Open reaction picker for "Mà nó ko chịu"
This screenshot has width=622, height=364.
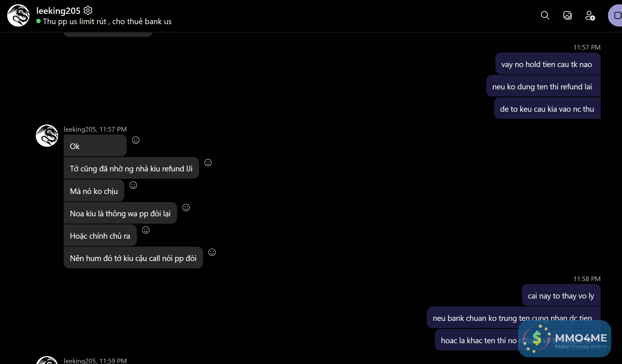(x=133, y=185)
